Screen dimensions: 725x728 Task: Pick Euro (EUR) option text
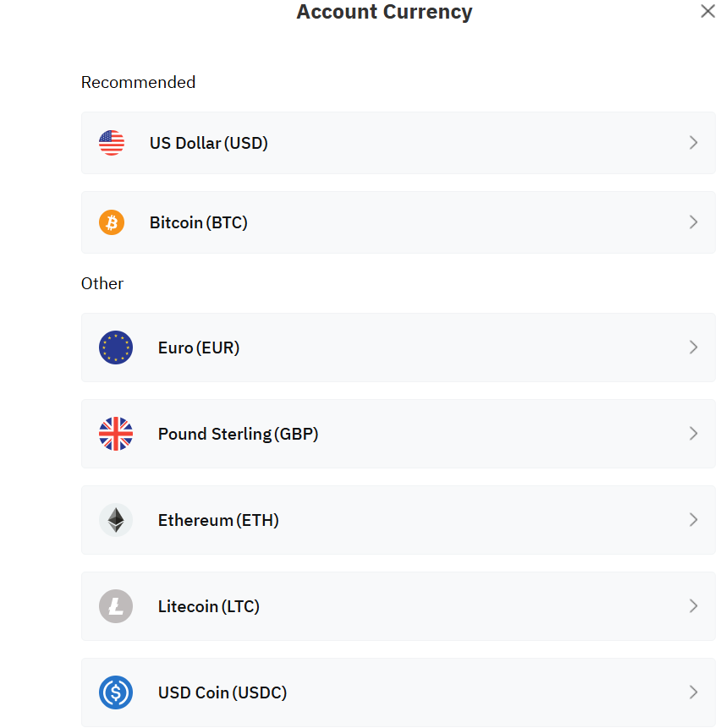(199, 348)
